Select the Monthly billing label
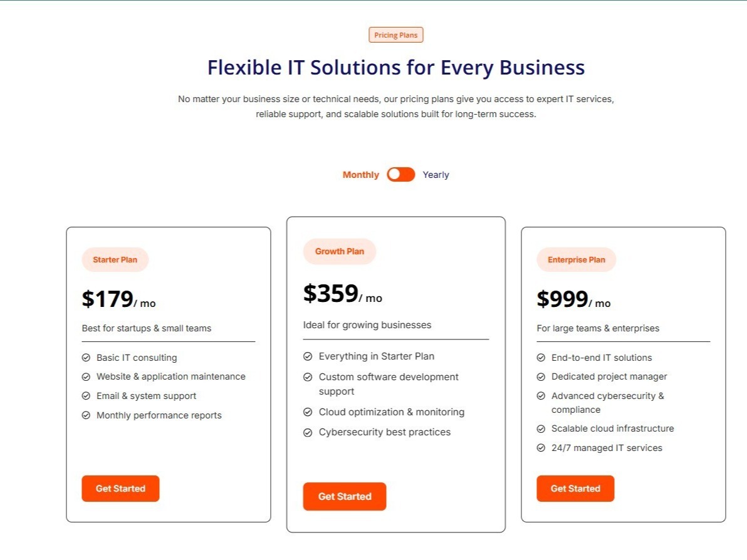The width and height of the screenshot is (747, 560). (x=360, y=175)
